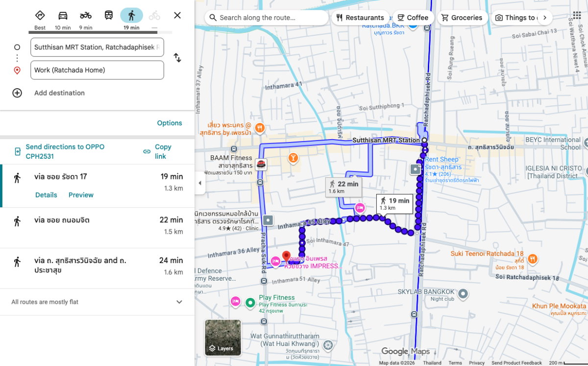588x366 pixels.
Task: Click the Play Fitness green marker
Action: pyautogui.click(x=250, y=302)
